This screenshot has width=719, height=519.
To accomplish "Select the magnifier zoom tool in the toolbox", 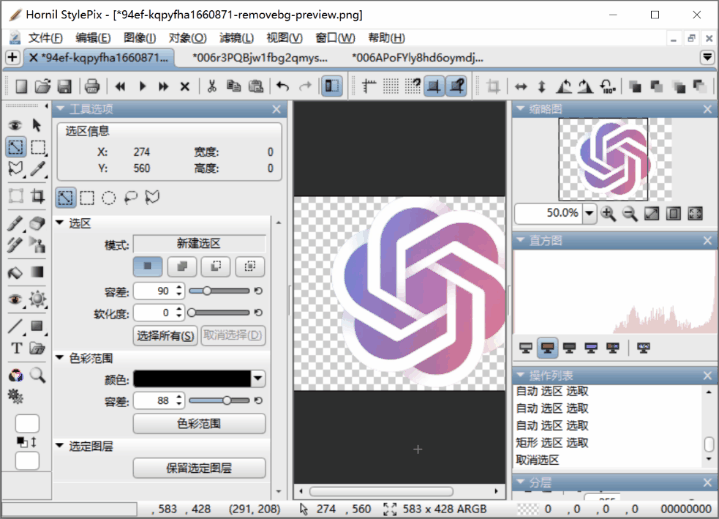I will pyautogui.click(x=37, y=375).
